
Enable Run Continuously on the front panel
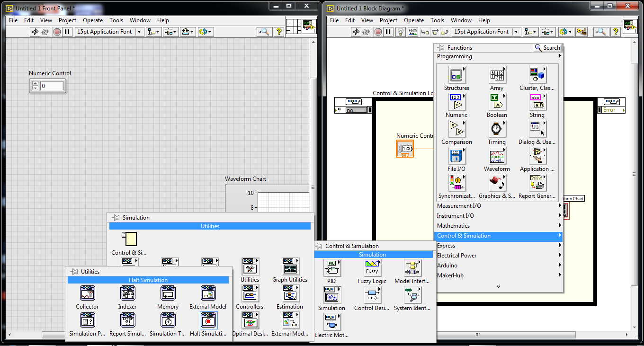[45, 32]
